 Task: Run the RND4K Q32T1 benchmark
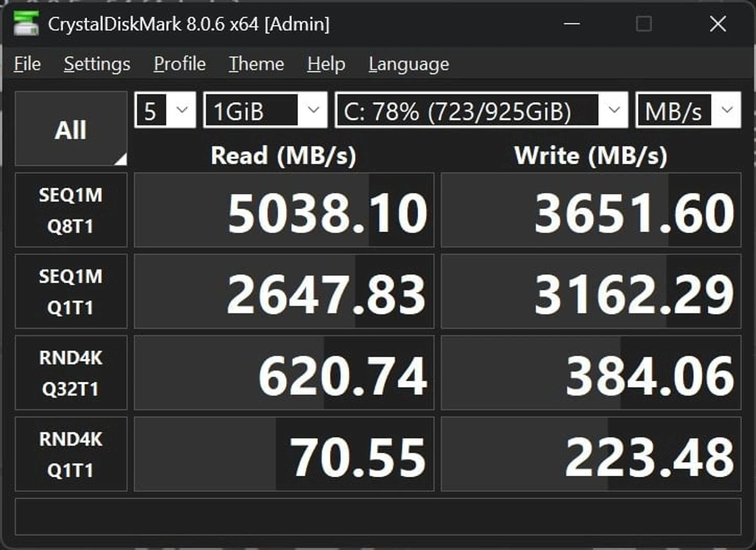(71, 373)
